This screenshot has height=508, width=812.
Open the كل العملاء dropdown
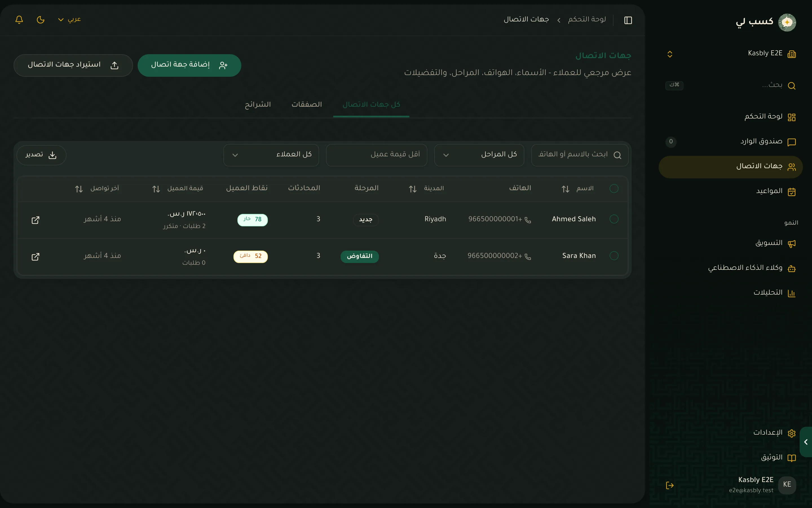(x=271, y=155)
